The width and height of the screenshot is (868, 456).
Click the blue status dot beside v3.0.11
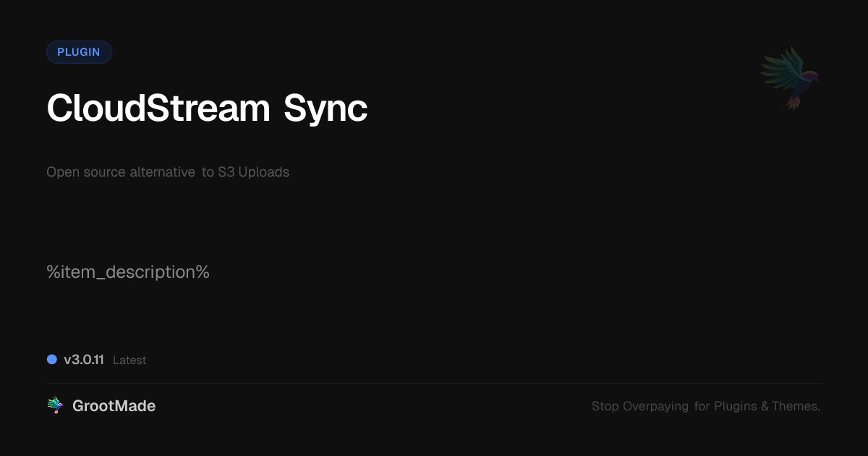[52, 359]
